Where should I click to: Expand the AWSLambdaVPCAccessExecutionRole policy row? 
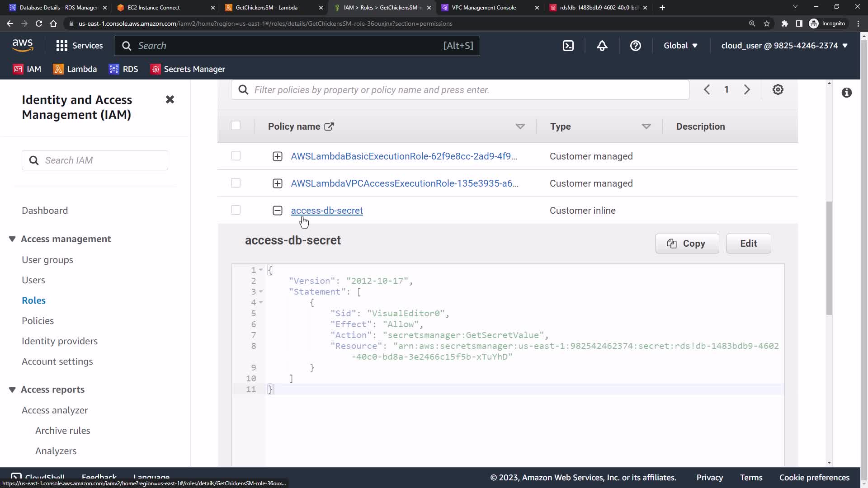coord(278,183)
